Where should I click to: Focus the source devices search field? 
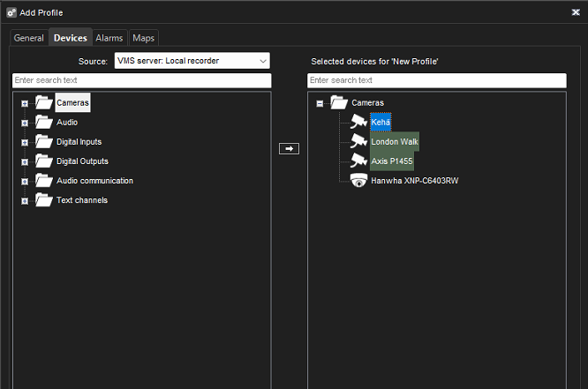[x=142, y=80]
